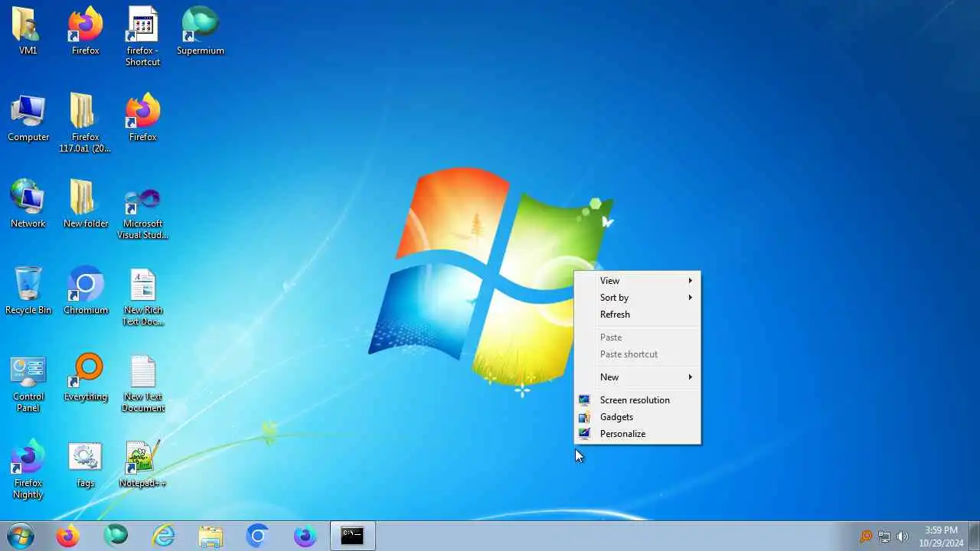Open the Everything search tray icon
Image resolution: width=980 pixels, height=551 pixels.
pos(866,536)
